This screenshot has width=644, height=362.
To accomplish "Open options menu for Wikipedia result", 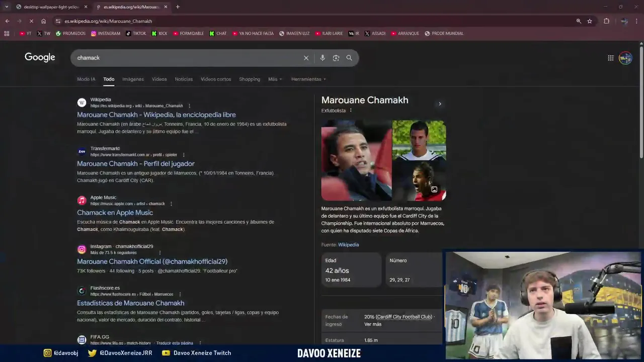I will [x=189, y=106].
